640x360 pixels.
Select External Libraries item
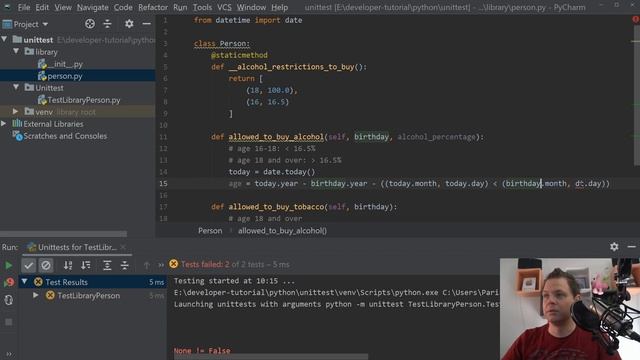coord(48,124)
